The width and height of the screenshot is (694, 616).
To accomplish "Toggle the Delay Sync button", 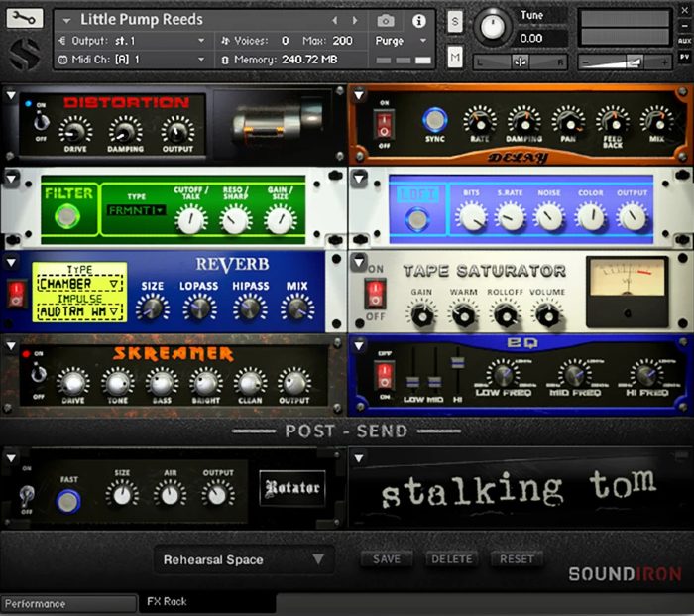I will (434, 120).
